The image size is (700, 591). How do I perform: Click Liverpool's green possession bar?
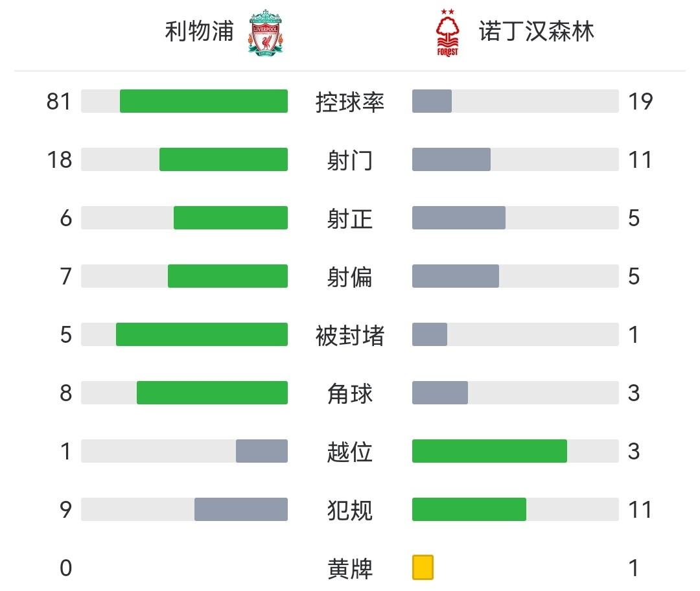click(204, 101)
